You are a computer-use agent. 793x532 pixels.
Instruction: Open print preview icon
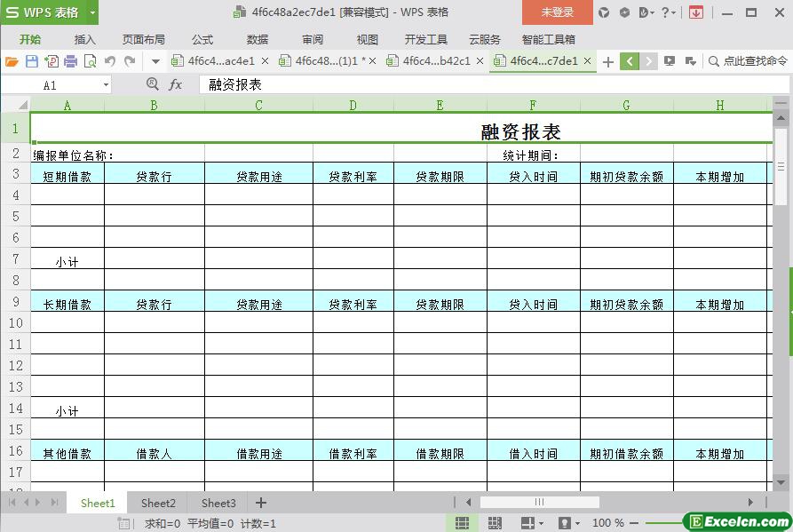point(90,61)
